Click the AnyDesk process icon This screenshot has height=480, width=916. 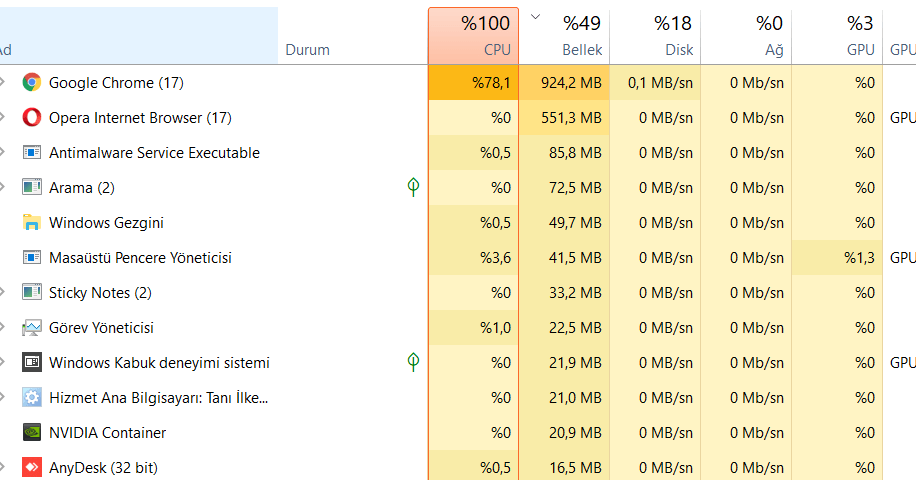(x=31, y=468)
